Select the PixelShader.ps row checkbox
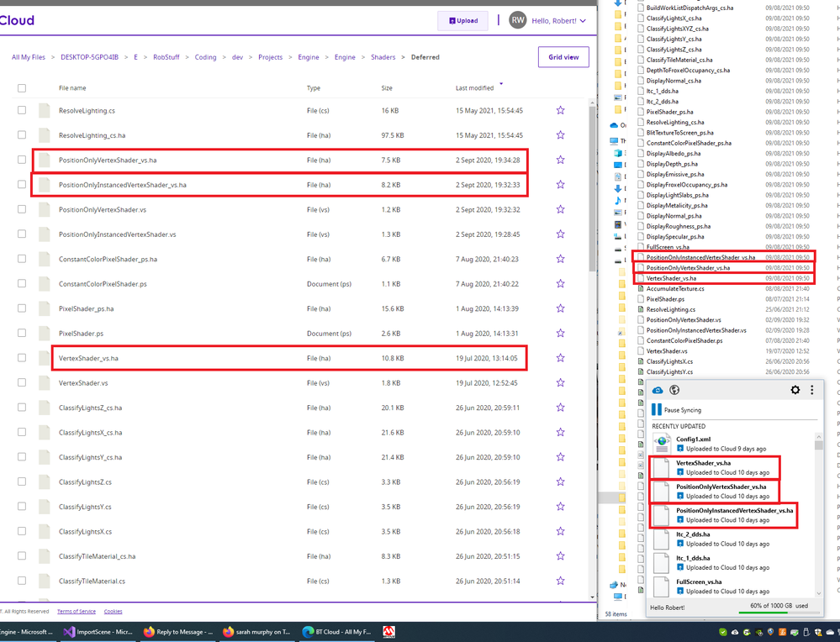 pos(22,334)
